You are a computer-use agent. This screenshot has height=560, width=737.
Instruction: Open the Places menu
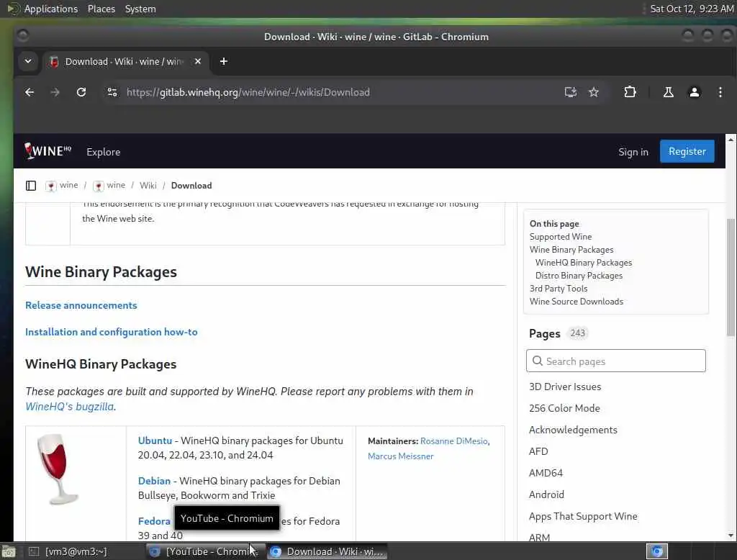(101, 9)
